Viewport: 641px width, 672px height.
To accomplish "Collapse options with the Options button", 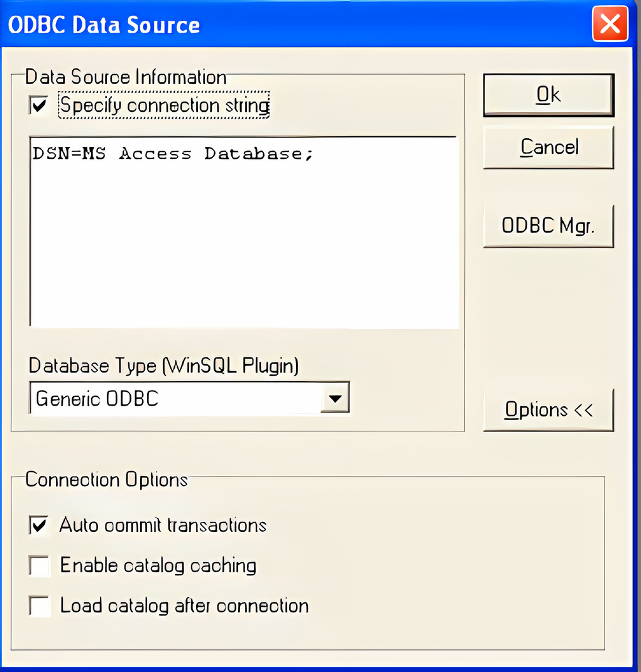I will [x=548, y=409].
